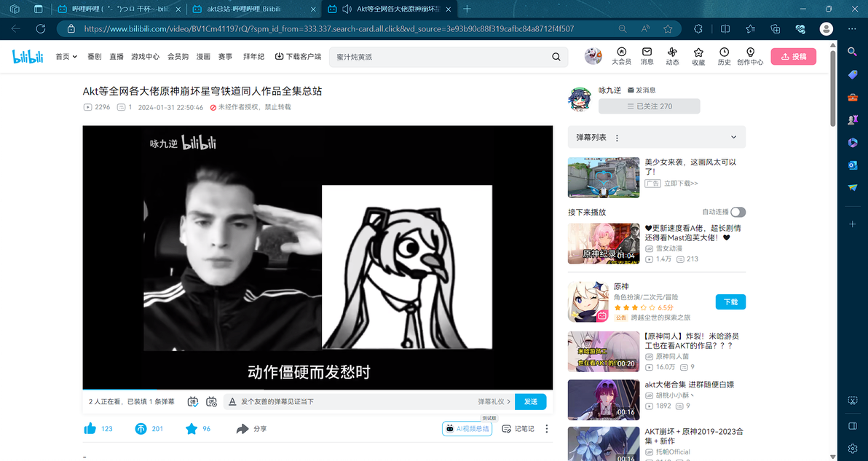This screenshot has height=461, width=868.
Task: Open video 米哈游员工也在看AKT的作品
Action: click(x=692, y=340)
